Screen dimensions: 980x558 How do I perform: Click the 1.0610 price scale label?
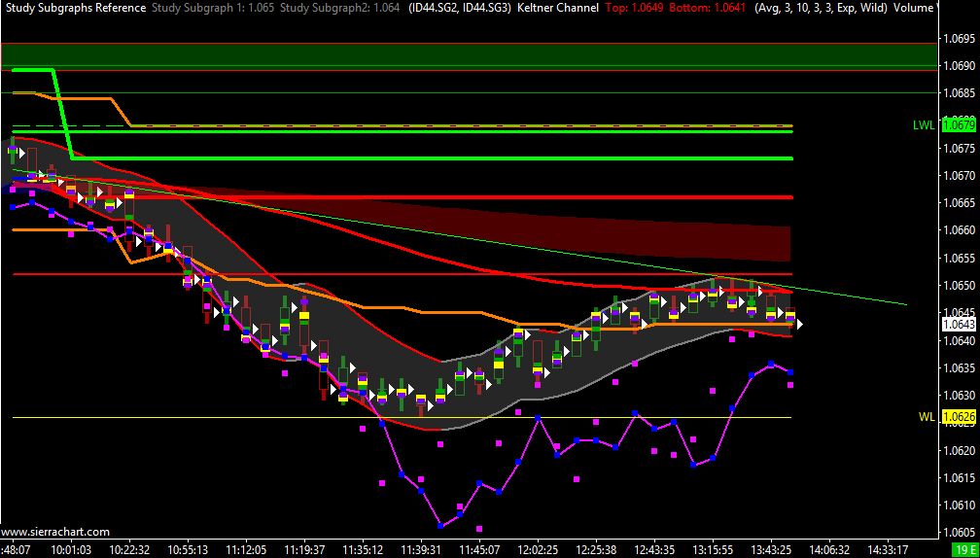pyautogui.click(x=960, y=505)
